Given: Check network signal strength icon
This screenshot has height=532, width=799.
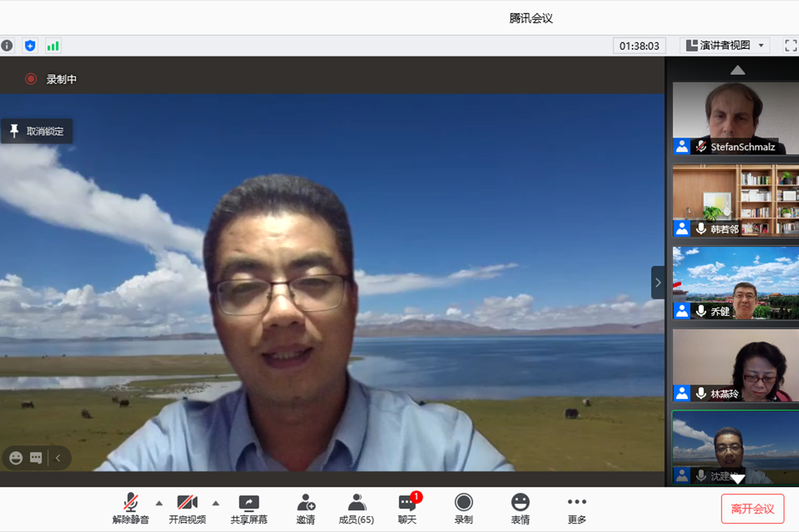Looking at the screenshot, I should coord(53,46).
